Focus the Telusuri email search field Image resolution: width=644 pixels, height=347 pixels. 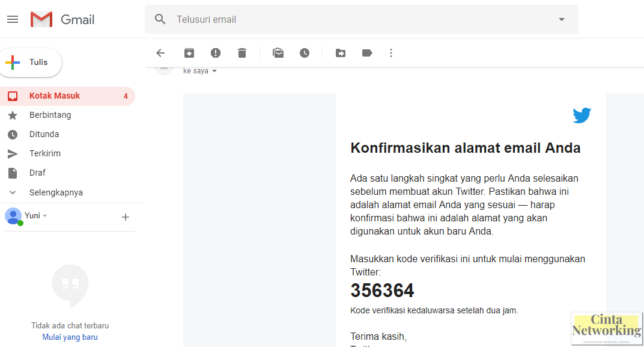point(362,19)
